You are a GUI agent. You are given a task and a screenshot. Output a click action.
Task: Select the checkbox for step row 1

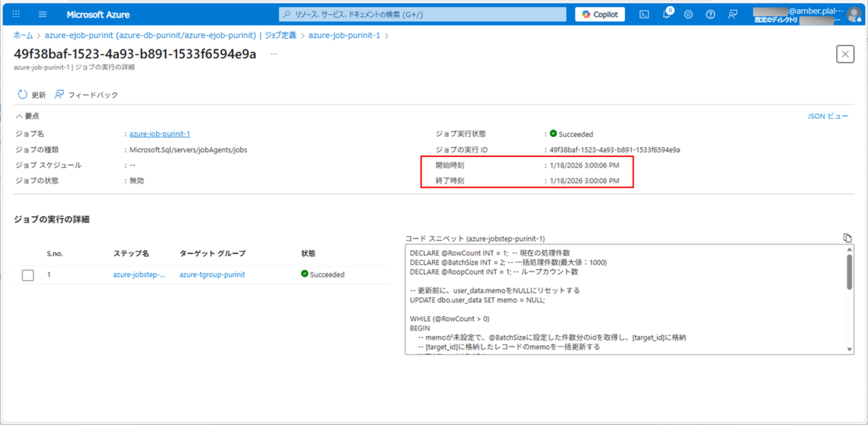point(28,275)
